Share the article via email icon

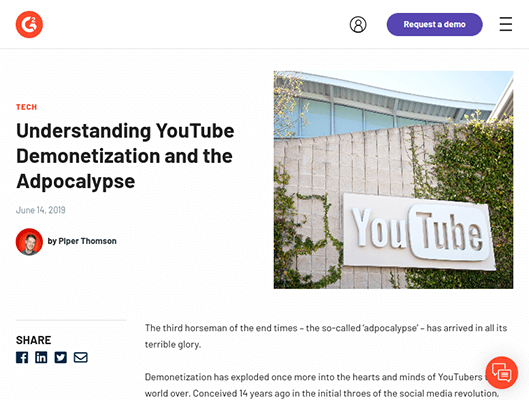coord(81,358)
